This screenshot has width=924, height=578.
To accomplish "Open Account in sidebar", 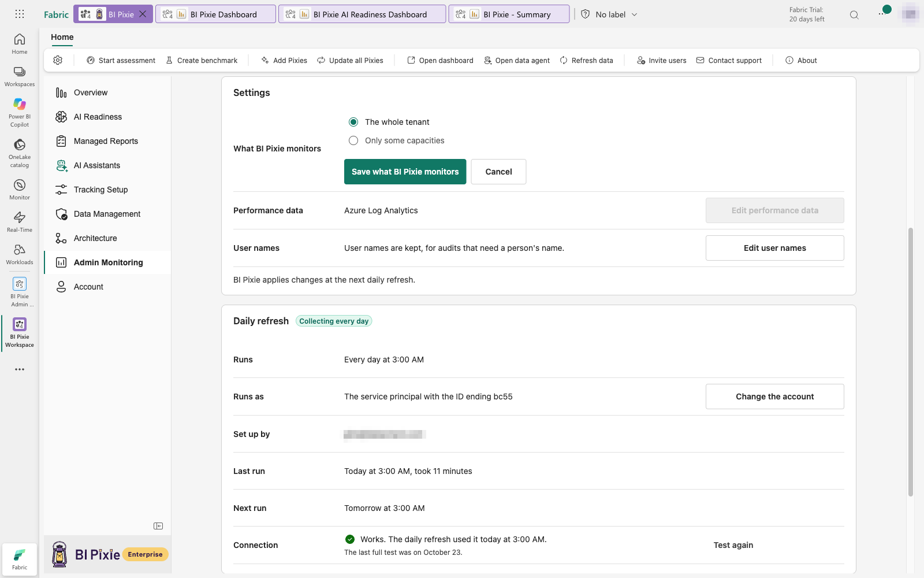I will click(x=107, y=287).
